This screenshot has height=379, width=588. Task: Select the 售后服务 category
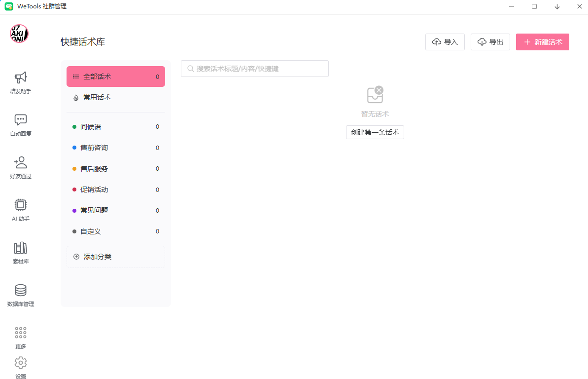click(116, 169)
